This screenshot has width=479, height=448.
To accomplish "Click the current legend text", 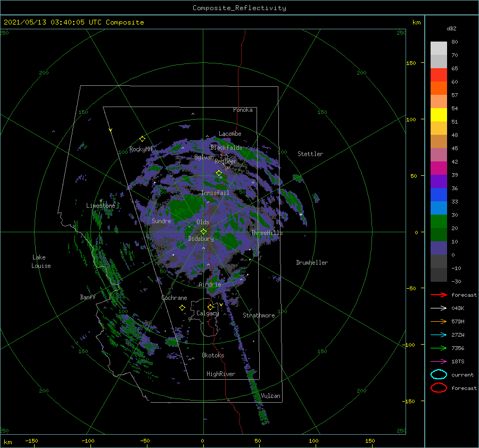I will pos(462,374).
